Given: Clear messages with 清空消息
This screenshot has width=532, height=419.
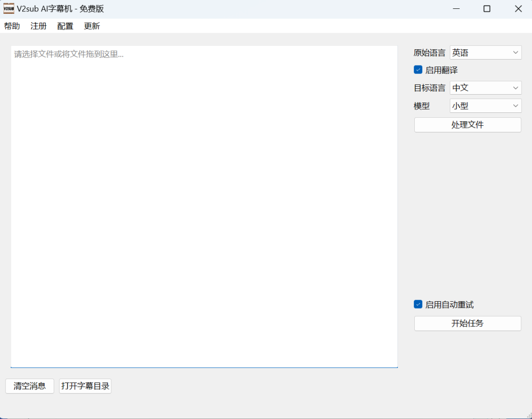Looking at the screenshot, I should pyautogui.click(x=30, y=386).
